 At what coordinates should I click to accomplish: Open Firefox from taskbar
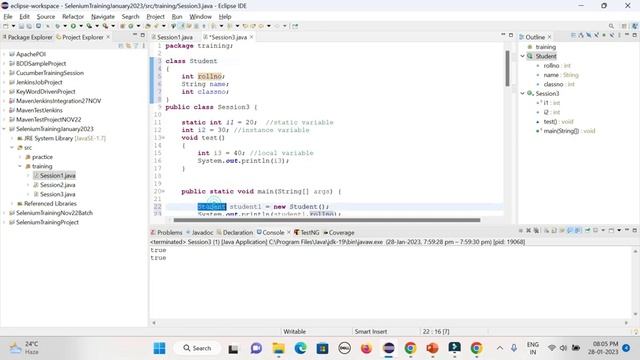coord(366,348)
